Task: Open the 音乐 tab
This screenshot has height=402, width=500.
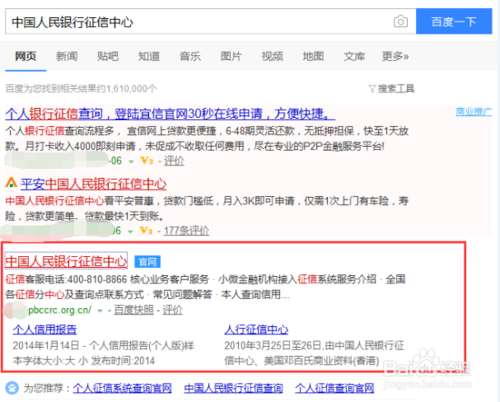Action: (x=190, y=56)
